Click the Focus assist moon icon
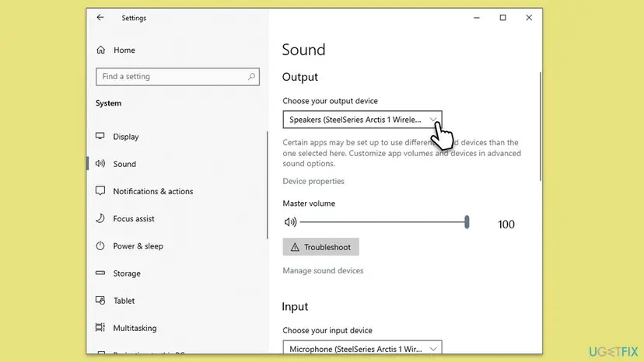This screenshot has width=644, height=362. [100, 218]
